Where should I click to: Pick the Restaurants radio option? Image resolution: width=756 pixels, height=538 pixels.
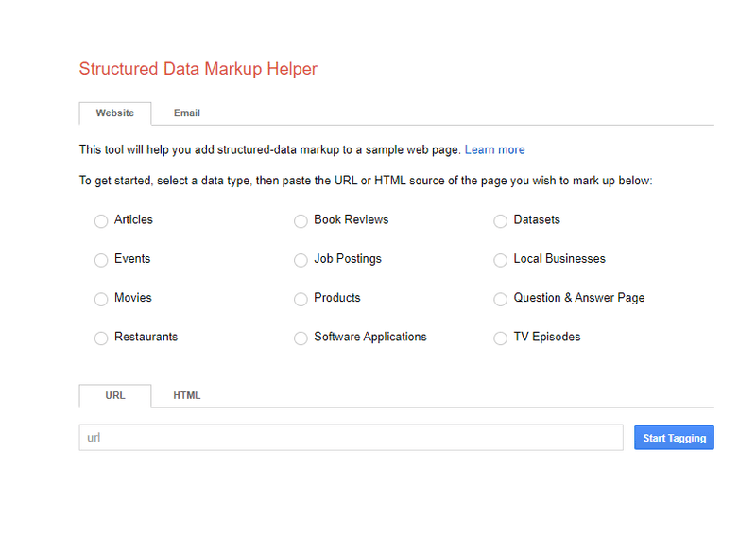[101, 338]
